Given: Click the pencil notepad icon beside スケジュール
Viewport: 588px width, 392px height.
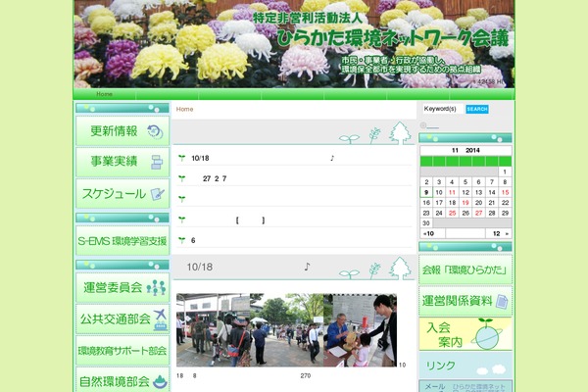Looking at the screenshot, I should (x=157, y=194).
